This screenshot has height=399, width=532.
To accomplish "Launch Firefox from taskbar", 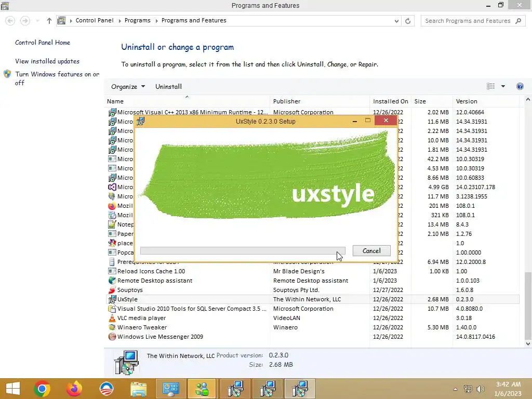I will pos(74,389).
